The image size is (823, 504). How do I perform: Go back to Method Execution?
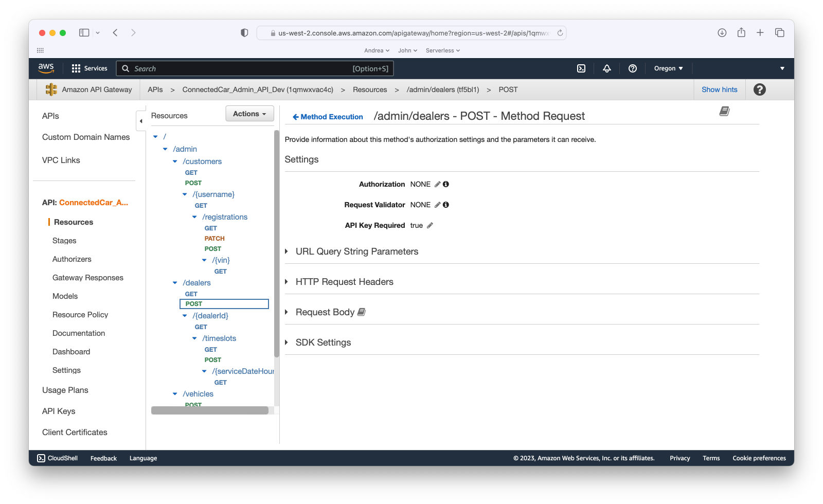(x=328, y=117)
